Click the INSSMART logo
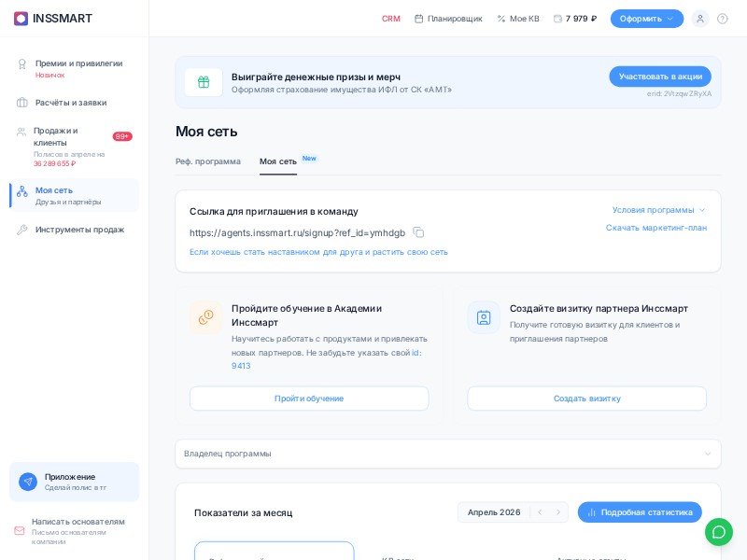Viewport: 747px width, 560px height. click(x=53, y=19)
